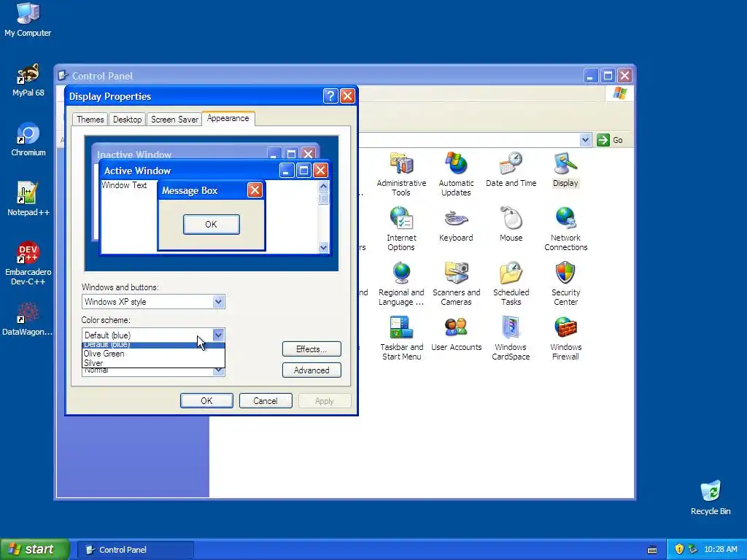747x560 pixels.
Task: Click the Inactive Window preview title
Action: click(134, 155)
